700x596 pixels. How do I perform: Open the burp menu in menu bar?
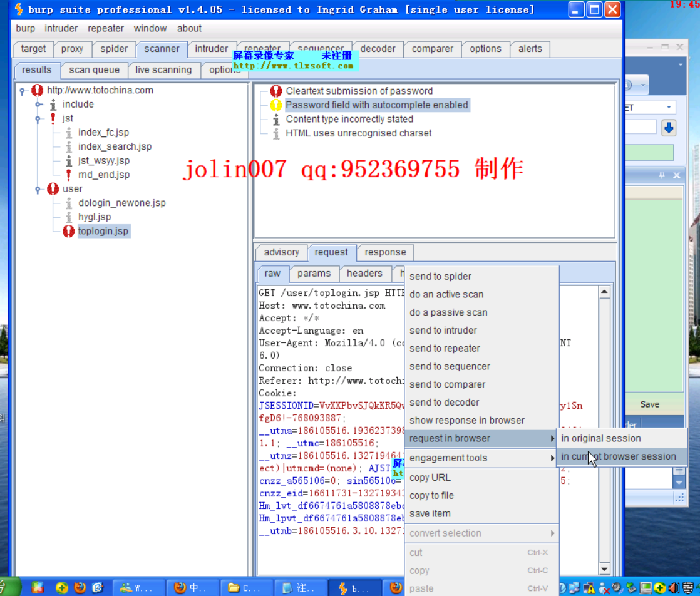pos(26,29)
